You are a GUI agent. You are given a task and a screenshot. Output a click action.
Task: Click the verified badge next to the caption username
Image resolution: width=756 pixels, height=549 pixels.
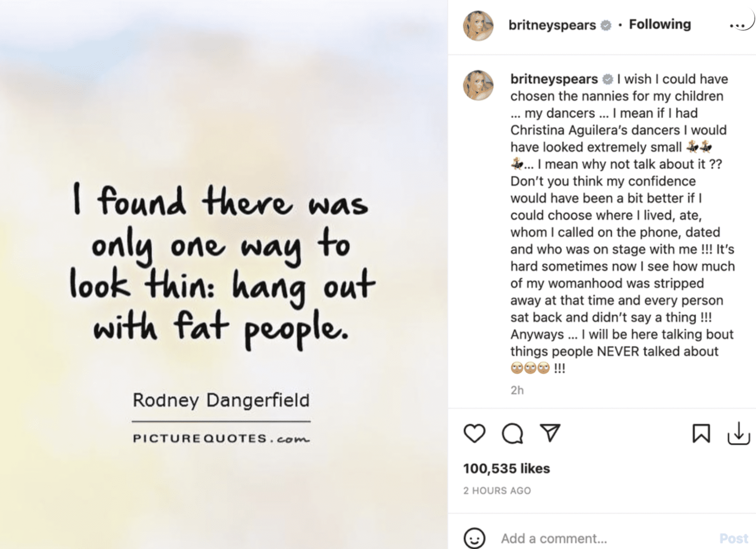[607, 79]
